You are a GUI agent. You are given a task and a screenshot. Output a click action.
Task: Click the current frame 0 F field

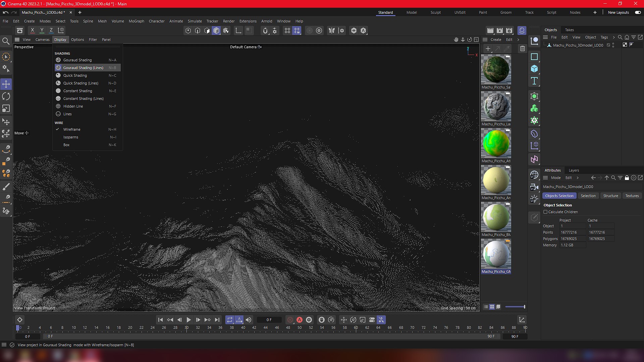[269, 320]
